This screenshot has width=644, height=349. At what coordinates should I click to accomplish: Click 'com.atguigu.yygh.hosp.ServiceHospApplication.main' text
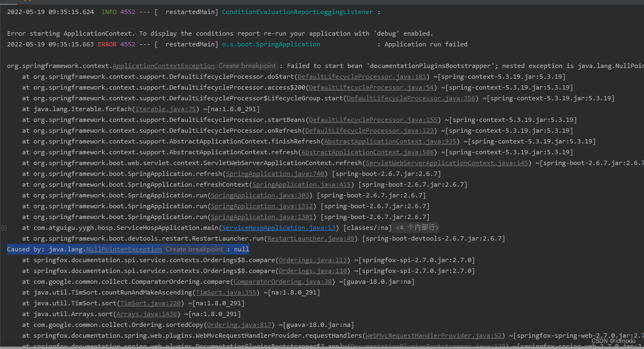[126, 228]
